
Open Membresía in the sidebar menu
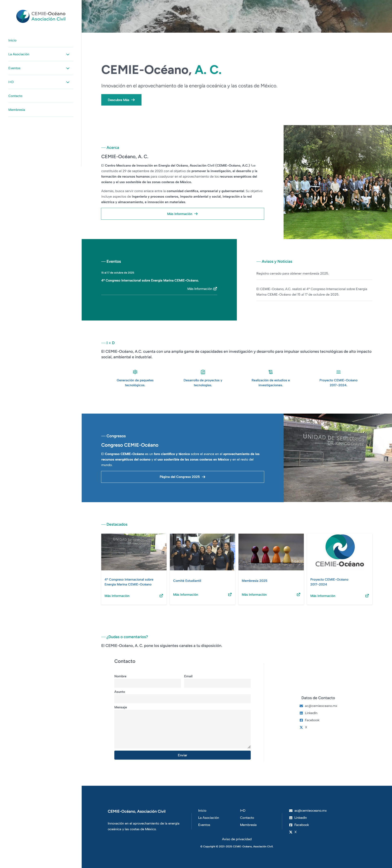(17, 110)
